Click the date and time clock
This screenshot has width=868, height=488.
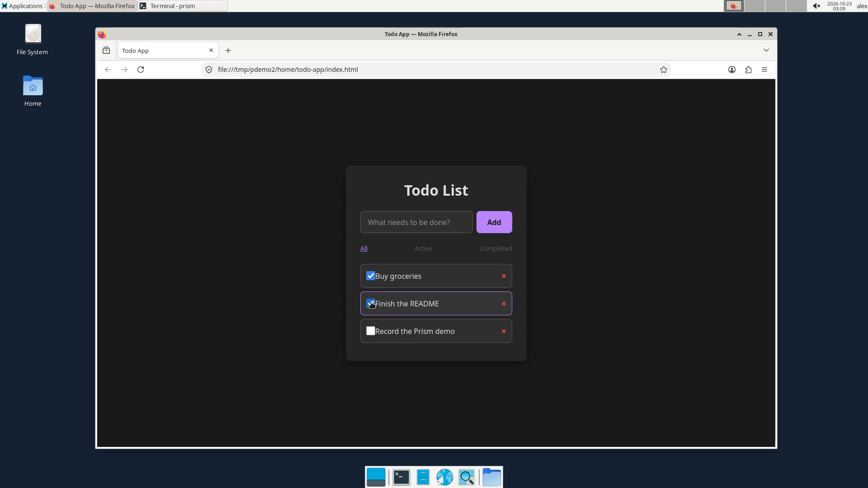839,6
